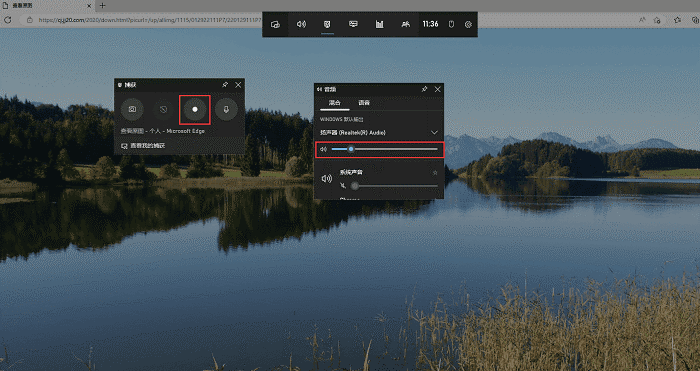View site information lock icon

click(29, 20)
